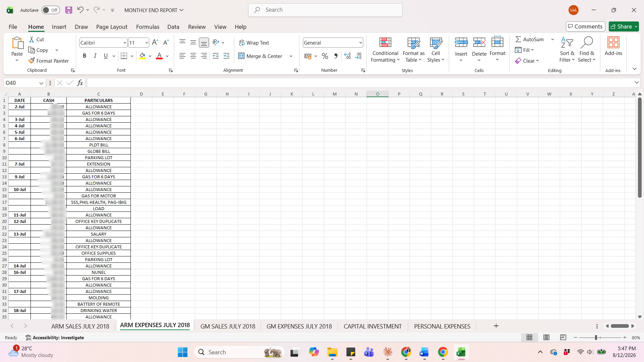Toggle AutoSave switch

point(51,10)
